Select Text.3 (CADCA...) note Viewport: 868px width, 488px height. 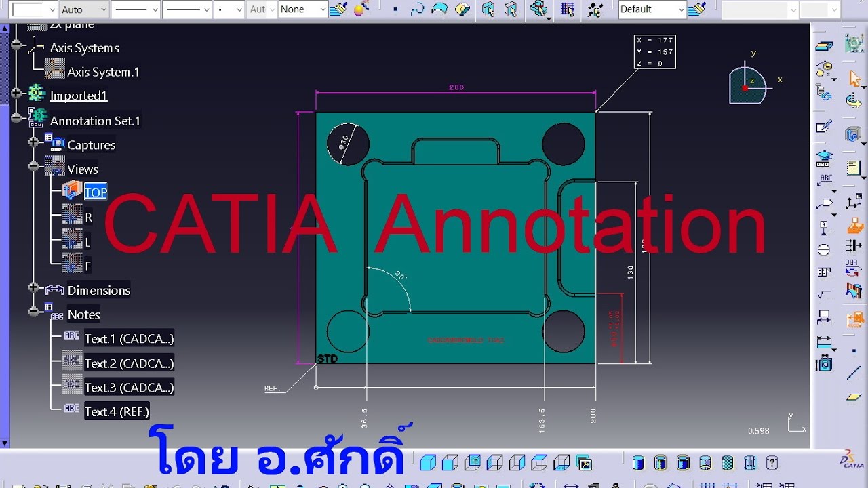(x=129, y=388)
